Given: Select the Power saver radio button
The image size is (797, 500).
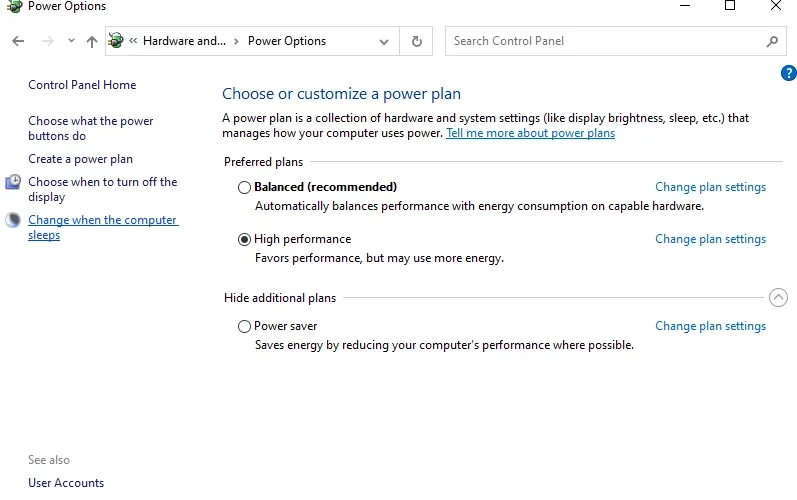Looking at the screenshot, I should (244, 326).
